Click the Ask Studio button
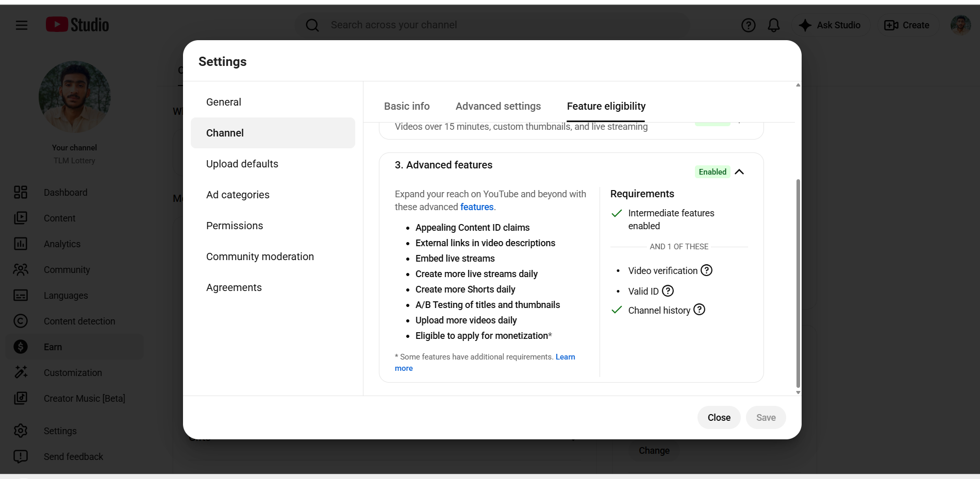 (830, 25)
